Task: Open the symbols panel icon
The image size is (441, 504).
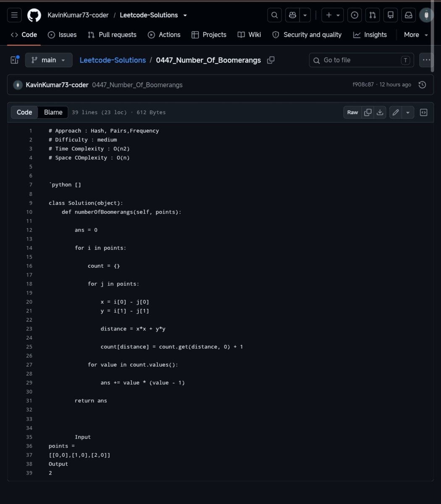Action: point(424,112)
